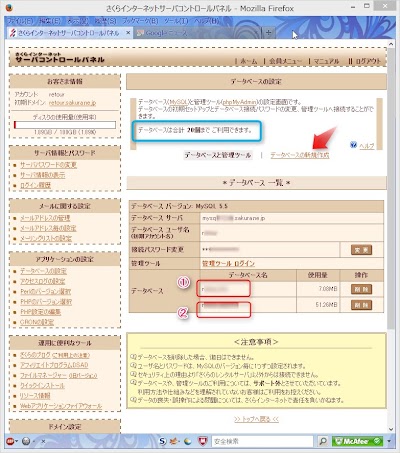Image resolution: width=400 pixels, height=453 pixels.
Task: Click the データベースの新規作成 link
Action: point(300,155)
